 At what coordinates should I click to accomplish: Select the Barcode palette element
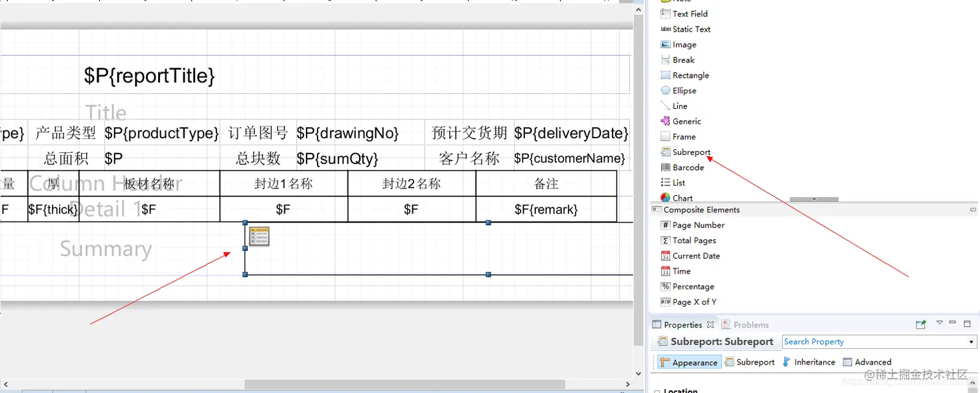point(682,167)
